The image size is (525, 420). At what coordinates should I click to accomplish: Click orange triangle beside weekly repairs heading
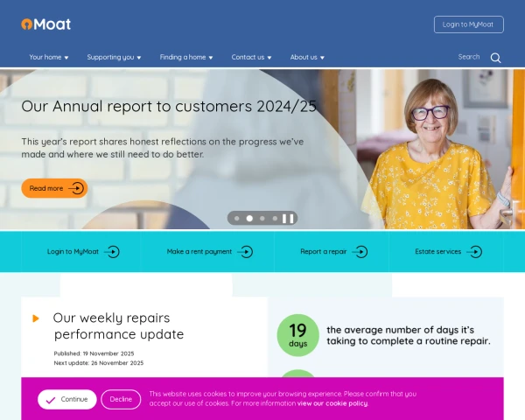pyautogui.click(x=36, y=318)
